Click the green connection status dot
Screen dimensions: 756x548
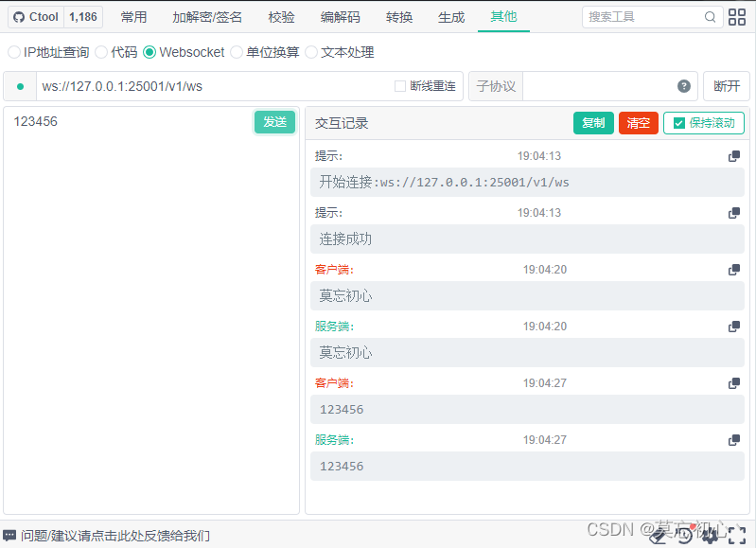point(20,86)
